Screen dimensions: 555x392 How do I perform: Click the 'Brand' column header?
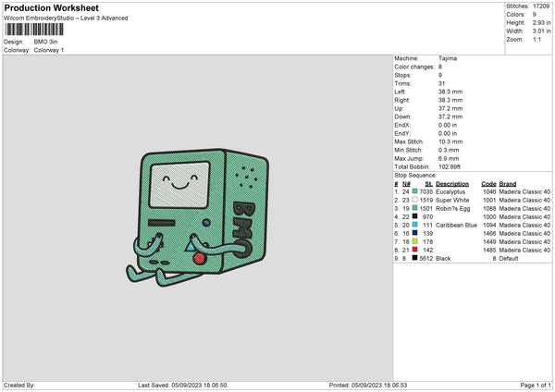point(508,184)
